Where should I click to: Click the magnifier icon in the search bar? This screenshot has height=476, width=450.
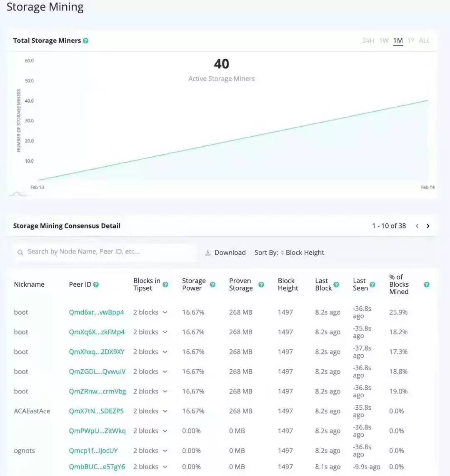[x=20, y=252]
